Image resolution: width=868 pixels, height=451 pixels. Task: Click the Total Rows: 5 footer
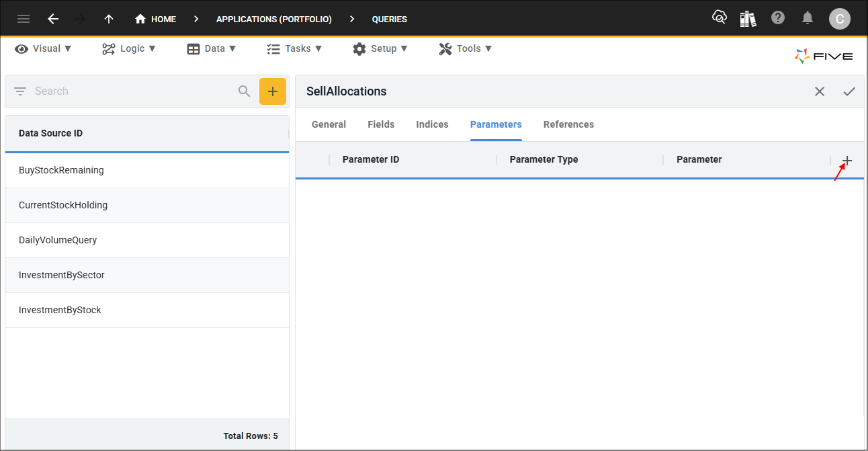[251, 436]
